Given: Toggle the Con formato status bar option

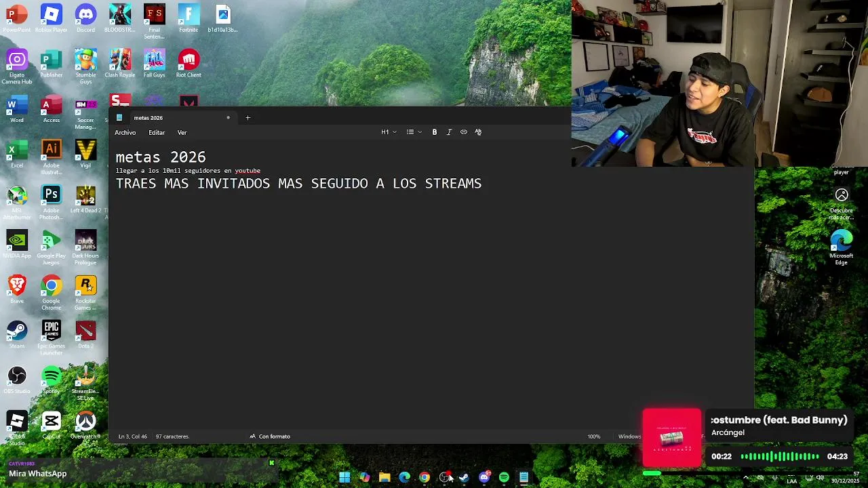Looking at the screenshot, I should tap(270, 436).
